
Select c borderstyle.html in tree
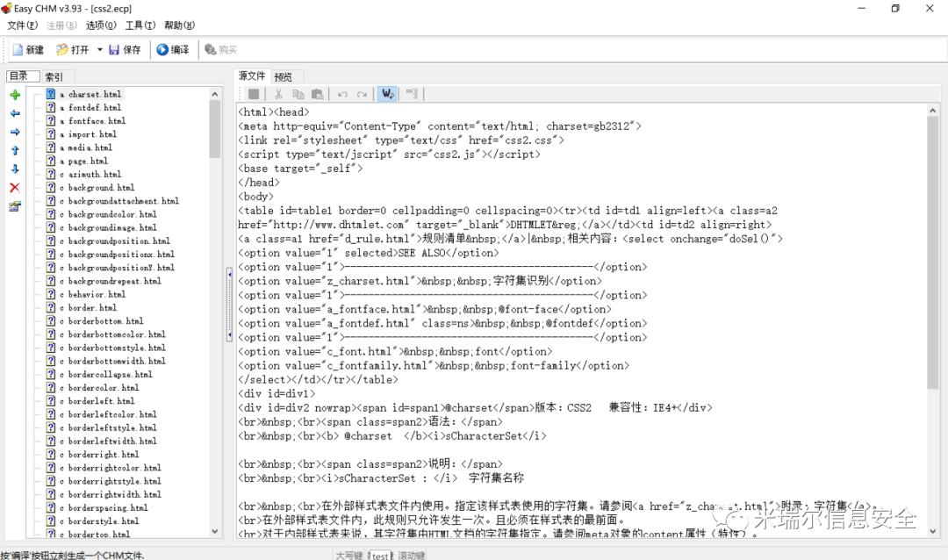(x=99, y=521)
